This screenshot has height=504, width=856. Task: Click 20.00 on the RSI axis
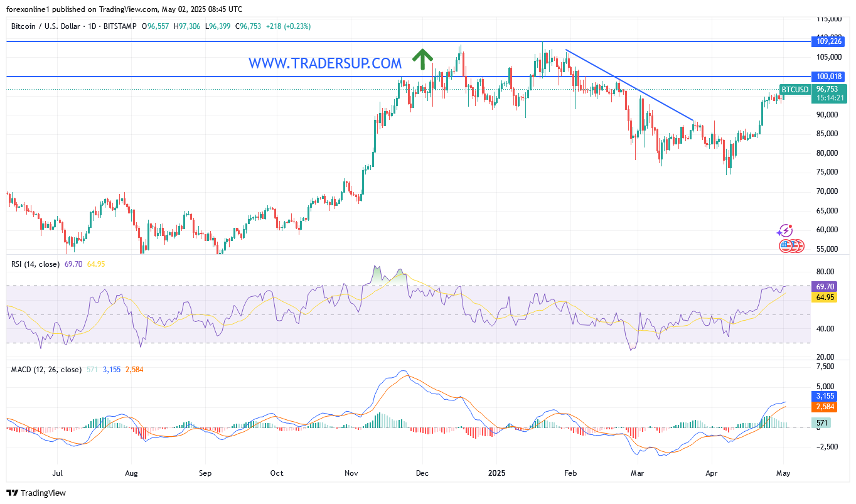point(825,357)
